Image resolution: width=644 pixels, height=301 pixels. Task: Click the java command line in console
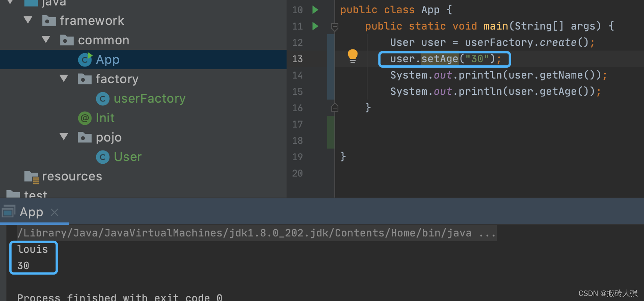coord(257,233)
